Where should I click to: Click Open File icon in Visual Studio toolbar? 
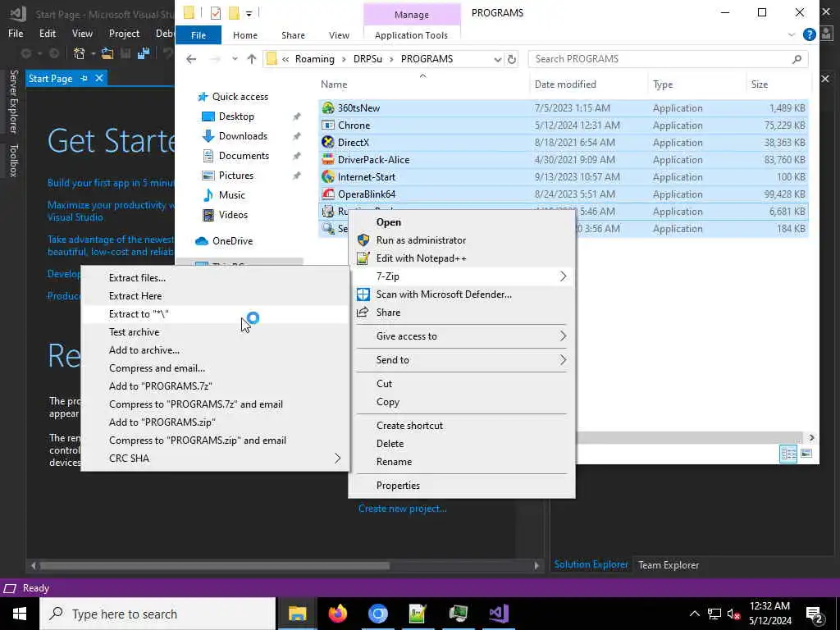tap(107, 53)
